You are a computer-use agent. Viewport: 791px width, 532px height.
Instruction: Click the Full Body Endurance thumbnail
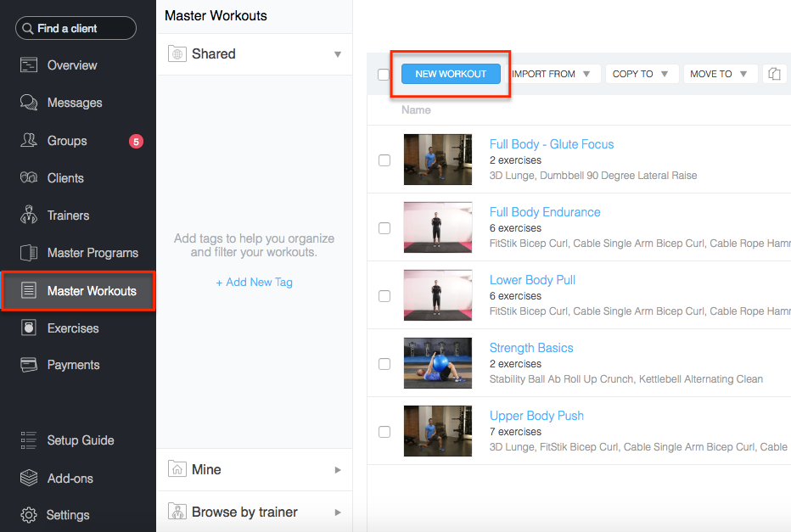pyautogui.click(x=438, y=227)
